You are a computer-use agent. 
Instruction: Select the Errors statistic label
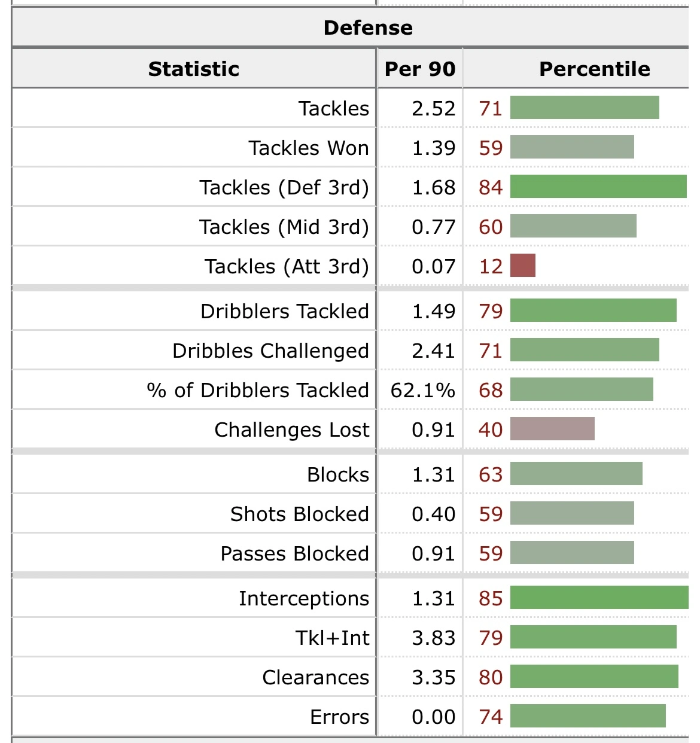[x=339, y=717]
